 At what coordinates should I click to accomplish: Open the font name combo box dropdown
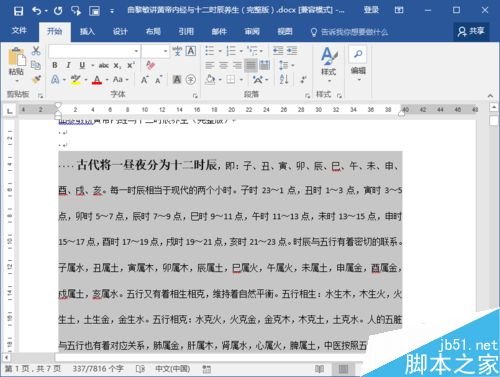pos(136,51)
